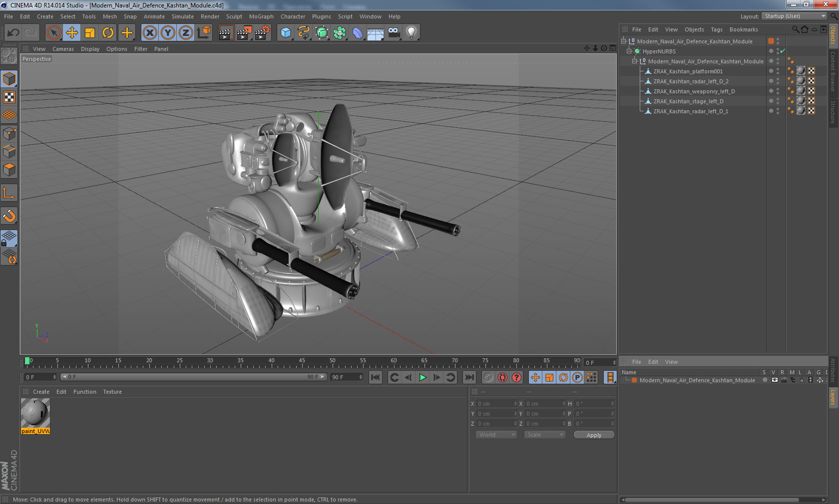Add a Cube primitive object
Viewport: 839px width, 504px height.
[286, 33]
